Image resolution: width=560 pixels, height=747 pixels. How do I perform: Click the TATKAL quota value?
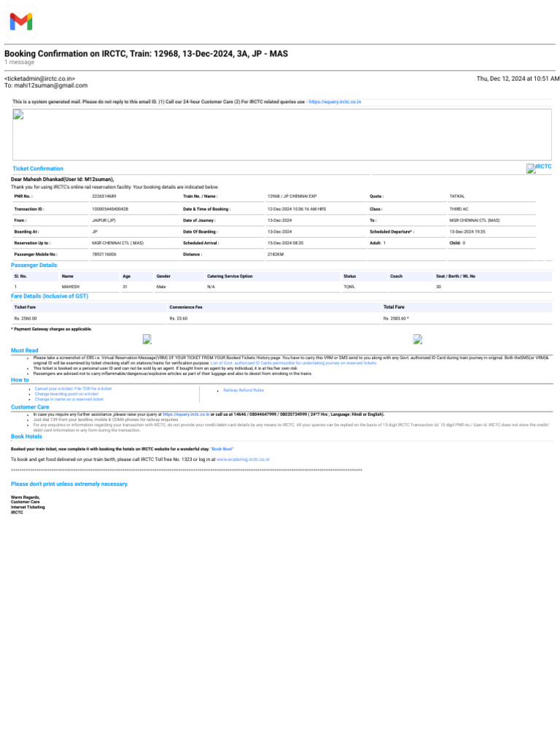pos(457,196)
